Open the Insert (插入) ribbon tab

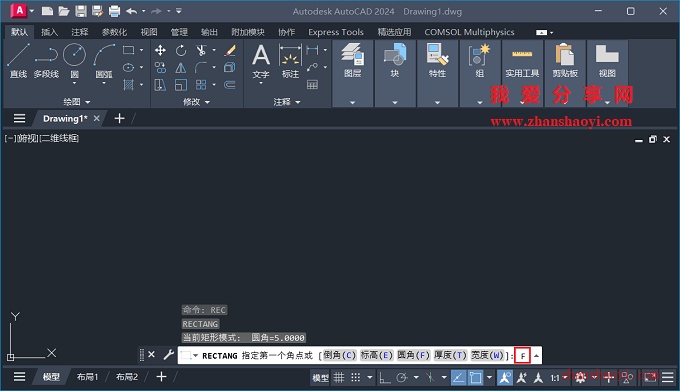click(49, 32)
